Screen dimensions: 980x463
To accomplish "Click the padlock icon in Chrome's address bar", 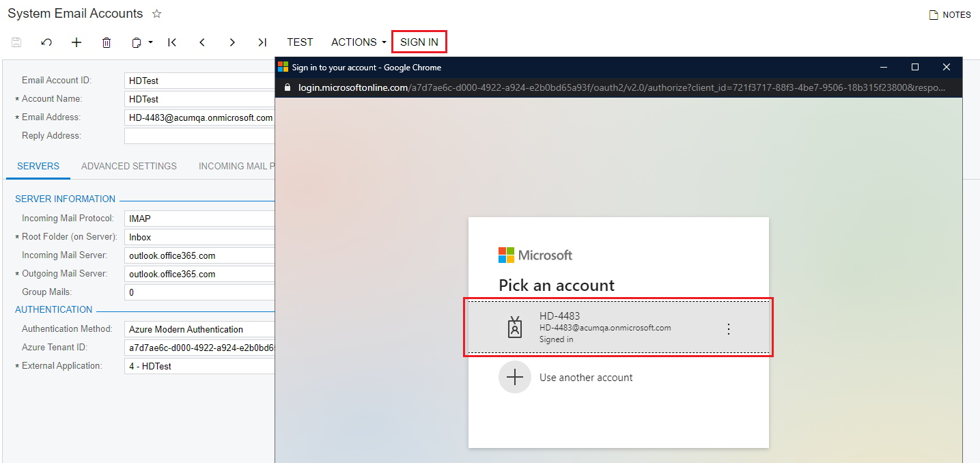I will click(287, 87).
